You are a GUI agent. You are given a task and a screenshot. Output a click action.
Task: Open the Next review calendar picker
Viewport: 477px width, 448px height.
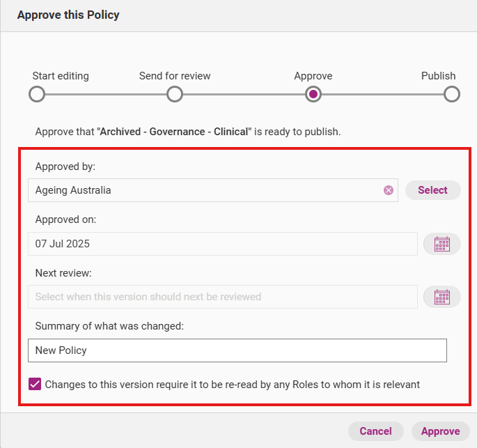[442, 297]
